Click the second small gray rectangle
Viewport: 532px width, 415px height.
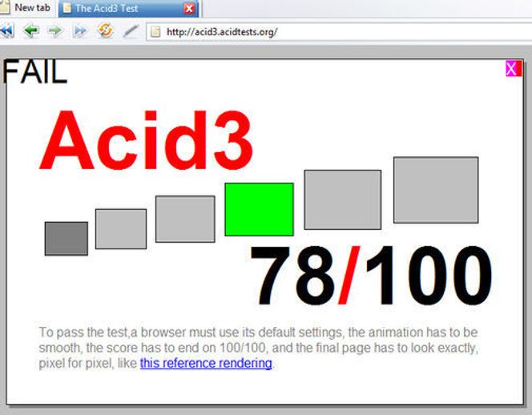tap(121, 229)
